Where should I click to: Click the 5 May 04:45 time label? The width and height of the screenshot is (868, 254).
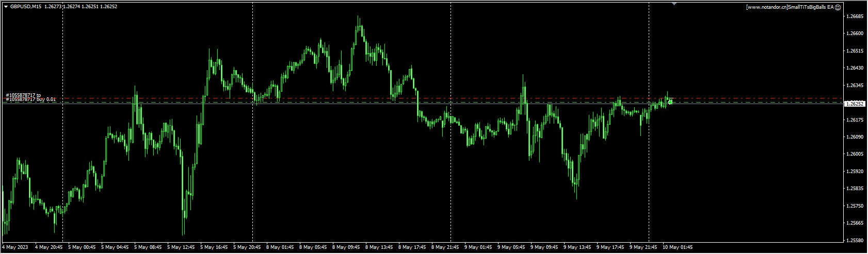(115, 248)
